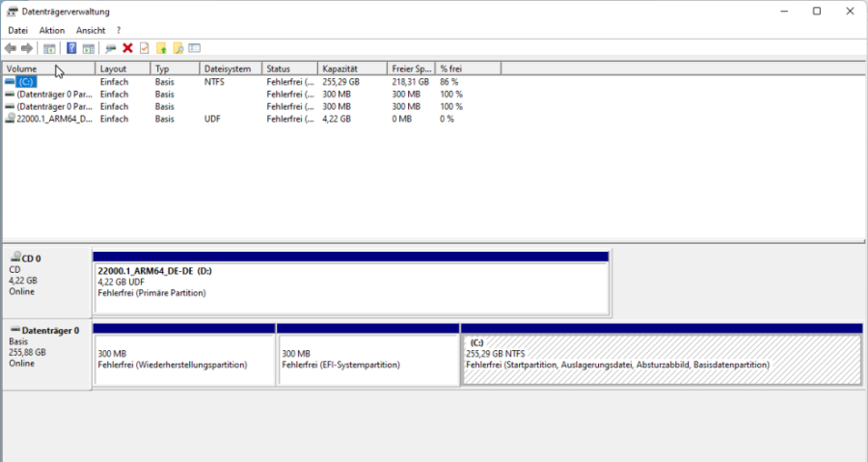
Task: Click the CD drive icon next to CD 0
Action: click(14, 257)
